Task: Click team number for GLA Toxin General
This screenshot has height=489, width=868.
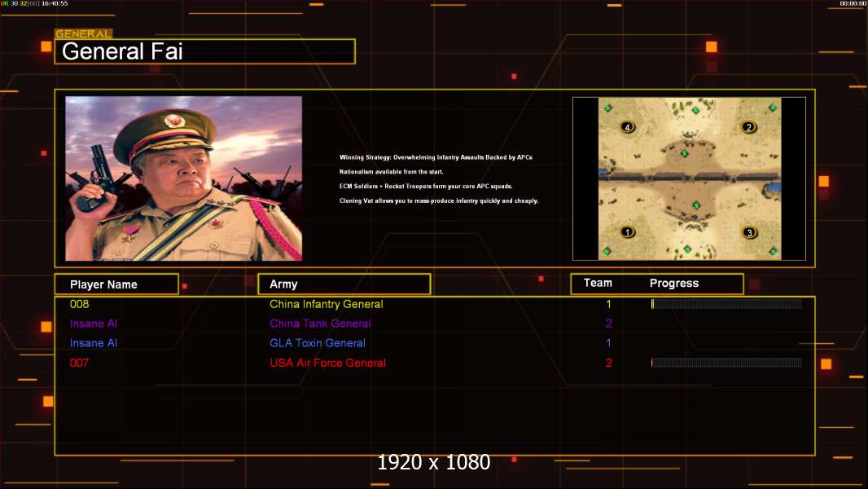Action: (x=608, y=343)
